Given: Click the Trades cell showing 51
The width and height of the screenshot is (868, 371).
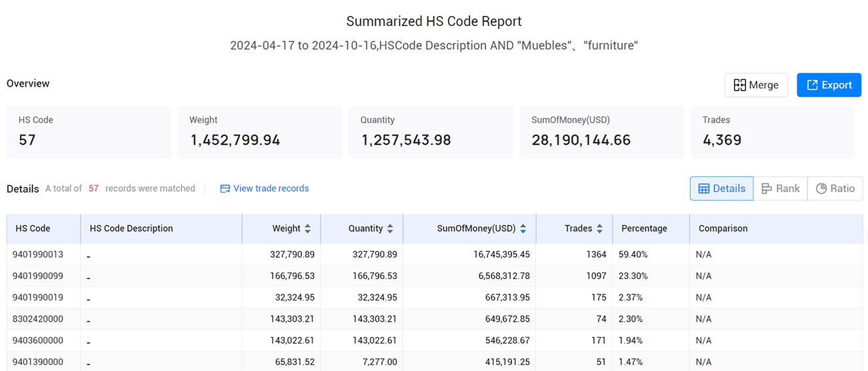Looking at the screenshot, I should pyautogui.click(x=574, y=362).
